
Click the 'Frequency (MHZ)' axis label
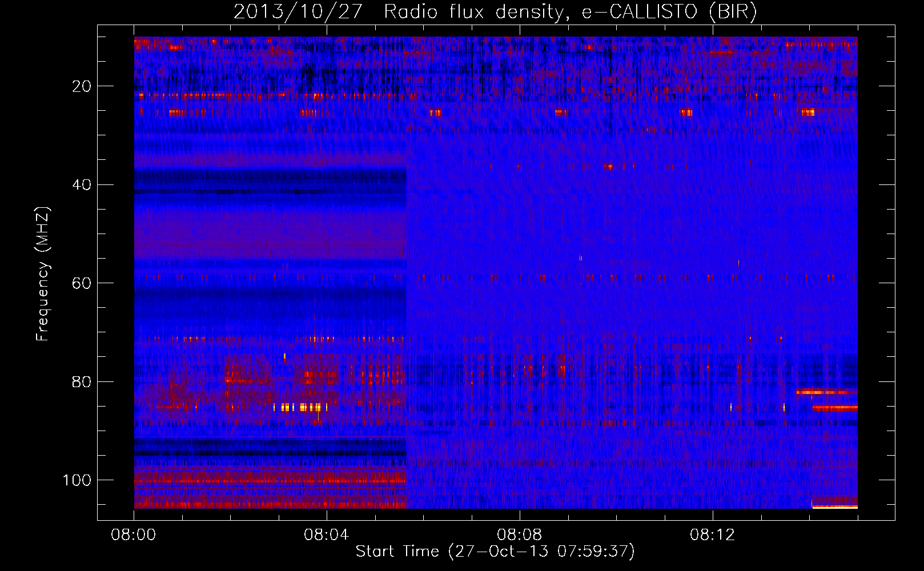pyautogui.click(x=43, y=274)
